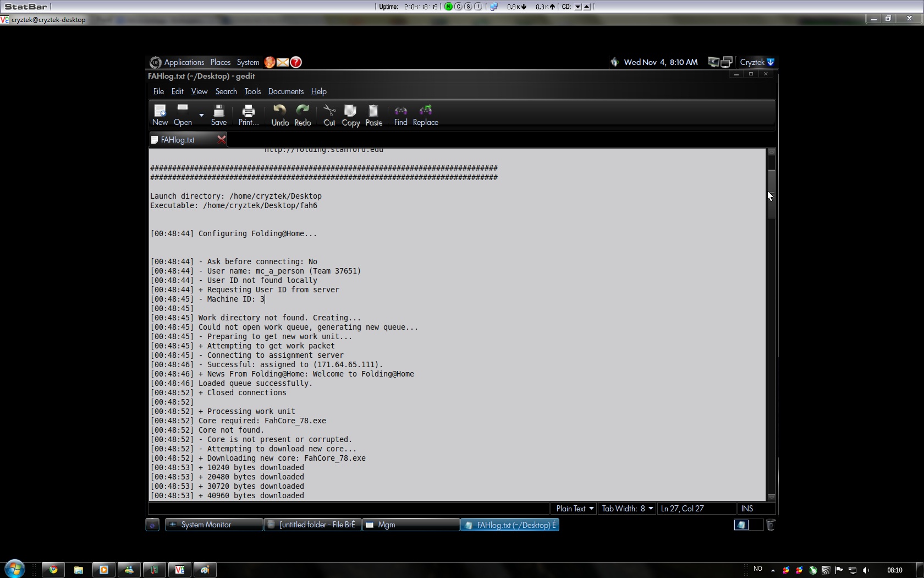Open the Windows Start orb
Viewport: 924px width, 578px height.
pos(15,568)
